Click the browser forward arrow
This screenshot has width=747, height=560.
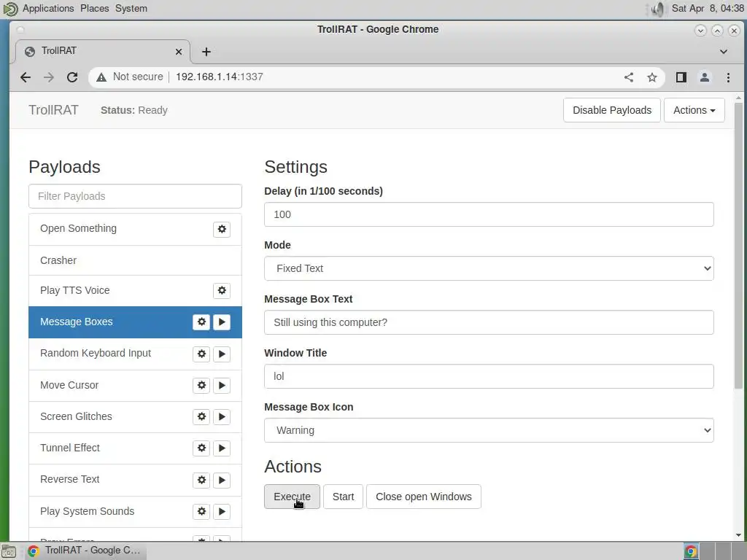tap(49, 77)
